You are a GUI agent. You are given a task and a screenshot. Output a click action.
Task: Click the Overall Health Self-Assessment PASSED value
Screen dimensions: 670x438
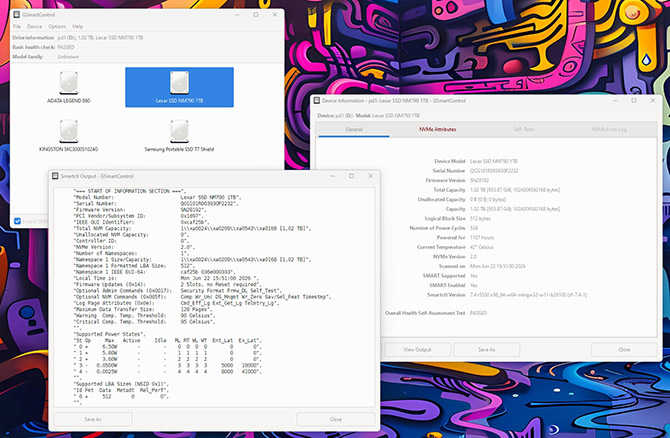478,313
